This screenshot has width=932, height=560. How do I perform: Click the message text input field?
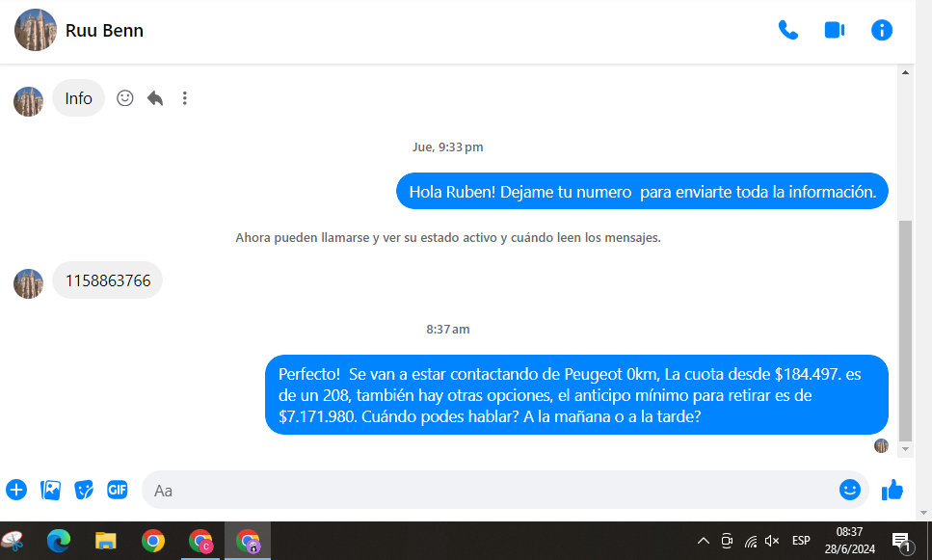482,490
